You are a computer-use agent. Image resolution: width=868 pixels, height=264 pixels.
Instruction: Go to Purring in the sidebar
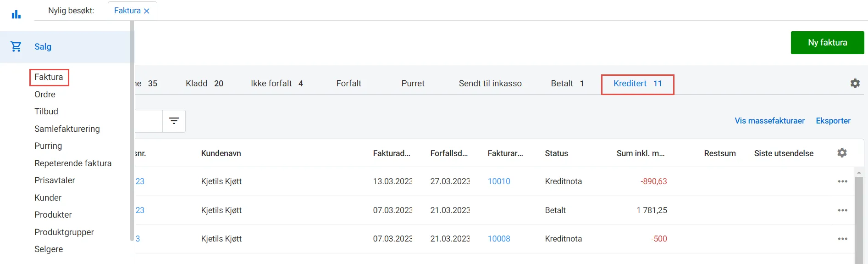coord(48,146)
